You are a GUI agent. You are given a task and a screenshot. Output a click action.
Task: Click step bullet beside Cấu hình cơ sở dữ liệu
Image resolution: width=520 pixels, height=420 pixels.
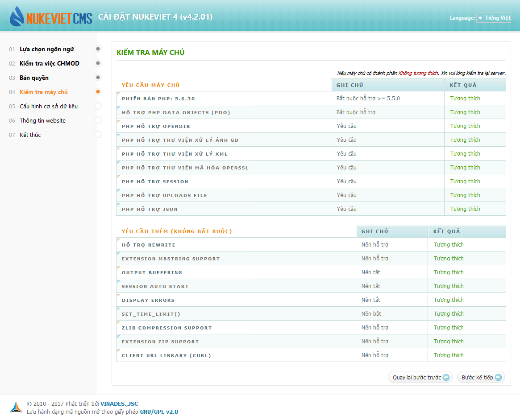pyautogui.click(x=98, y=106)
